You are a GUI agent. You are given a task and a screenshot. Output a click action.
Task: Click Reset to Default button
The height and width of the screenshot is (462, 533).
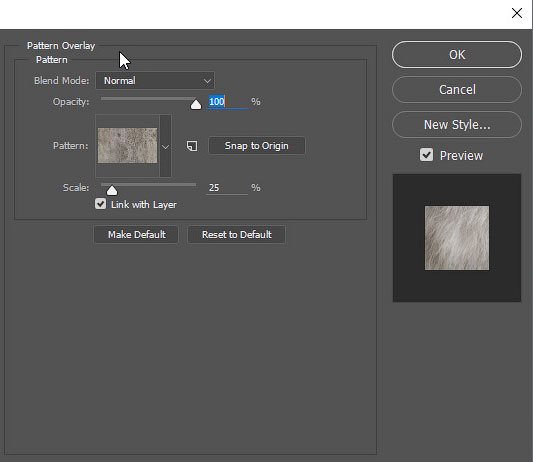coord(237,235)
